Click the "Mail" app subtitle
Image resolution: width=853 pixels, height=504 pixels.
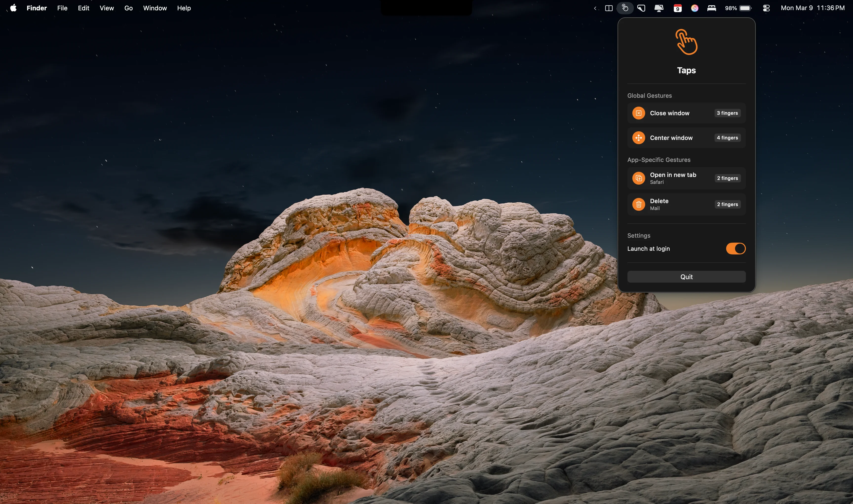(x=655, y=209)
